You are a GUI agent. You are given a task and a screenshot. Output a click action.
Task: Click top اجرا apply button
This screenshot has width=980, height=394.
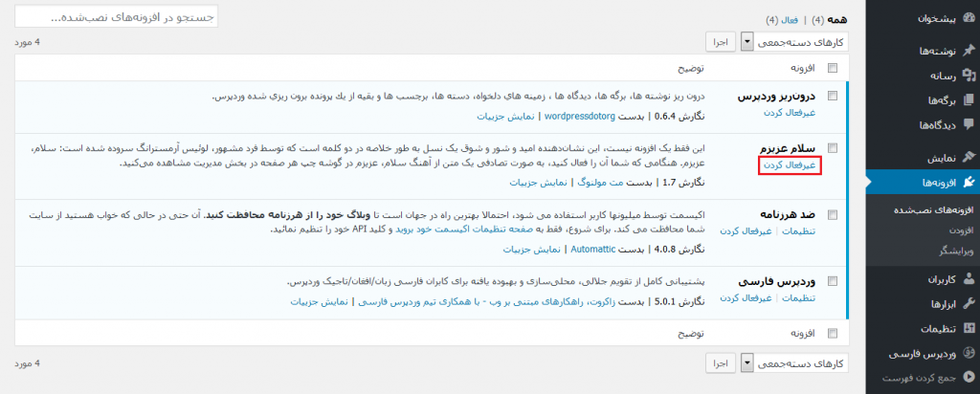coord(722,42)
